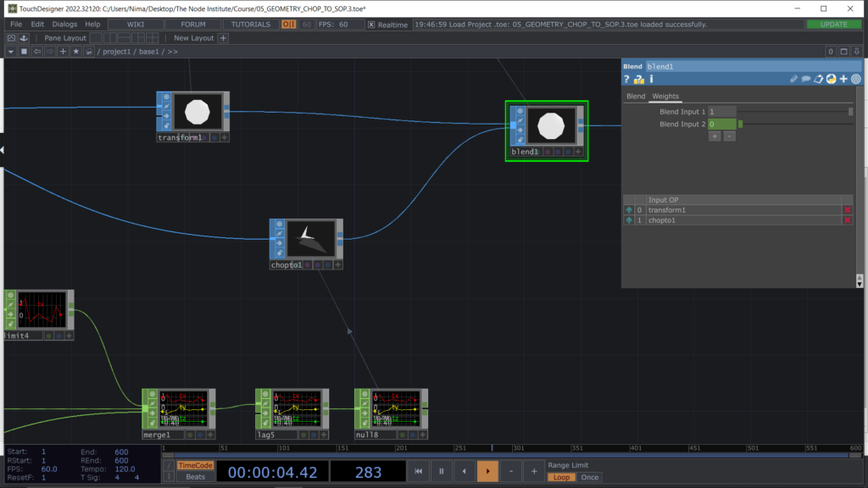868x488 pixels.
Task: Remove chopto1 input with its red X
Action: 848,220
